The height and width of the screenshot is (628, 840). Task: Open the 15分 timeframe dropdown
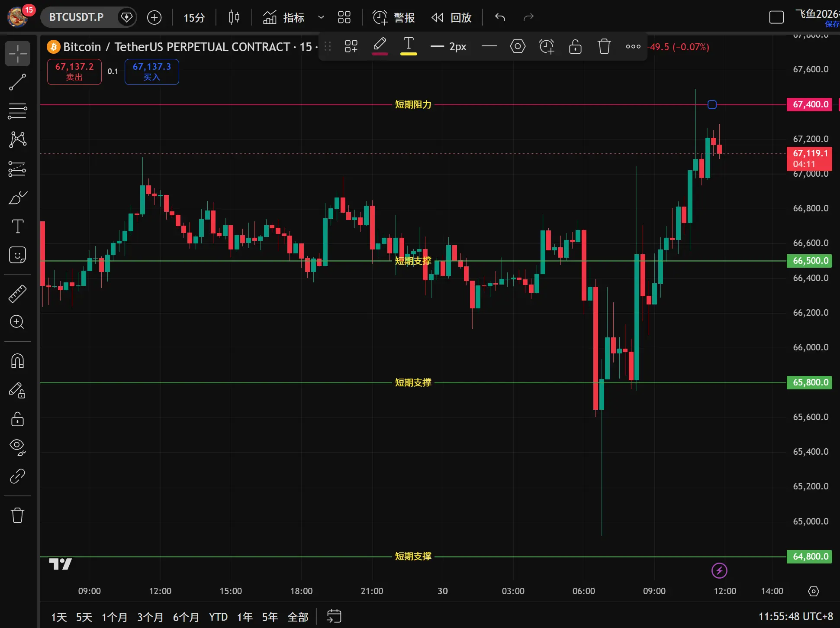pyautogui.click(x=194, y=17)
